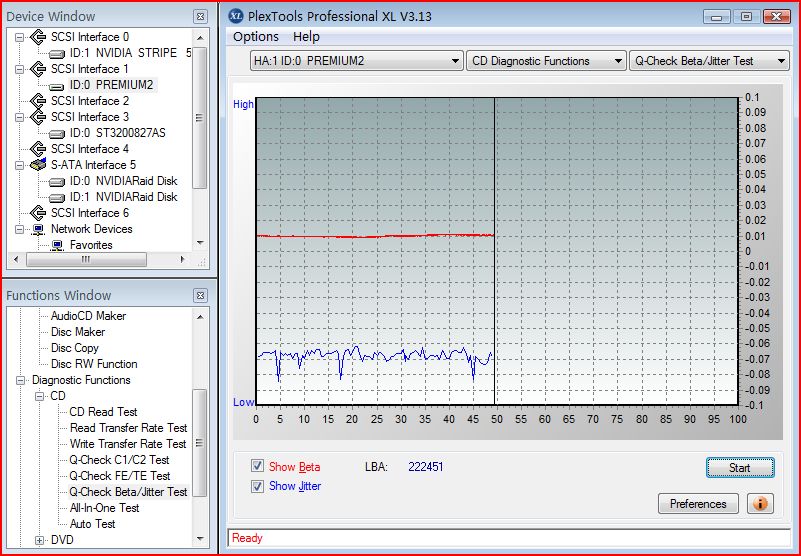The image size is (801, 556).
Task: Click the ST3200827AS disk icon
Action: click(57, 134)
